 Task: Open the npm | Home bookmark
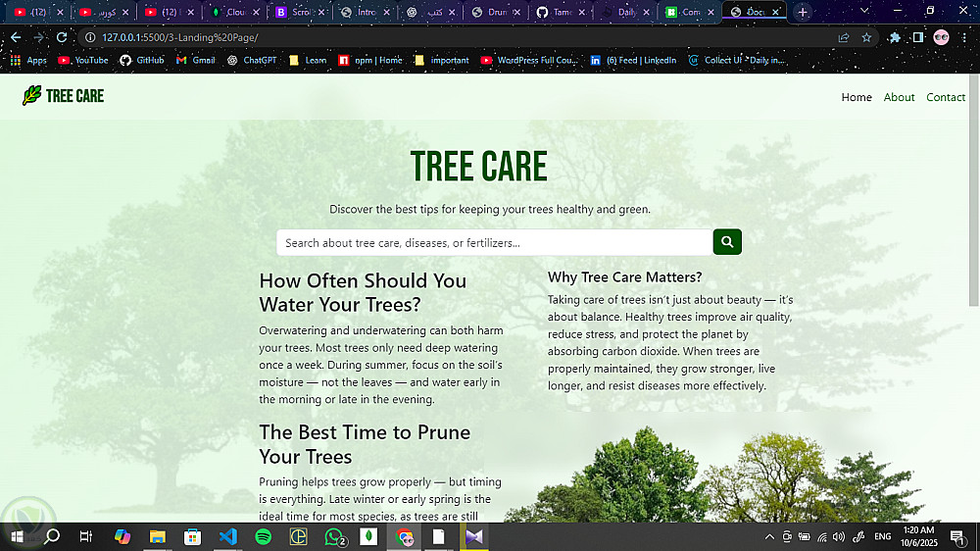click(370, 60)
